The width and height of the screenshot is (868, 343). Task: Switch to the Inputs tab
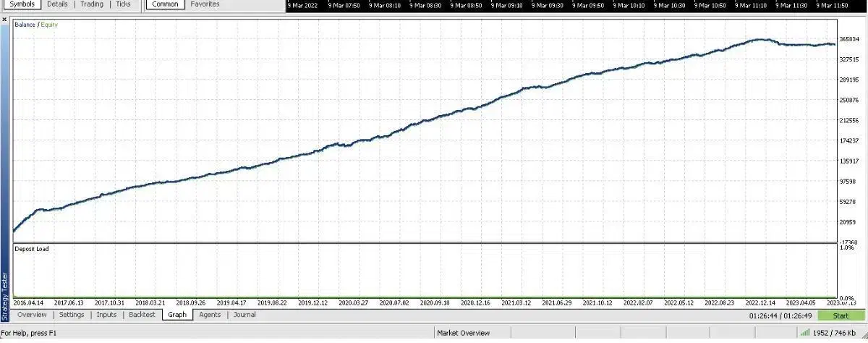coord(106,315)
